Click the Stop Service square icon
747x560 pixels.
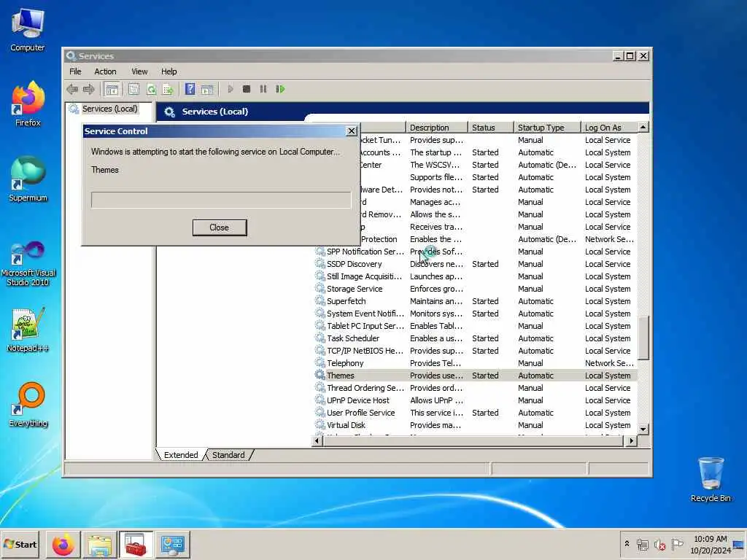click(x=247, y=89)
